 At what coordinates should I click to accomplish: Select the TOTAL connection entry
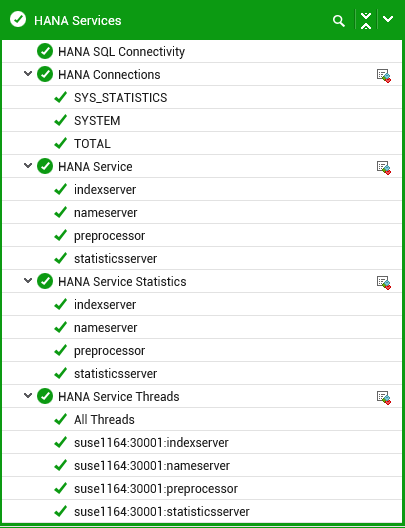(202, 143)
